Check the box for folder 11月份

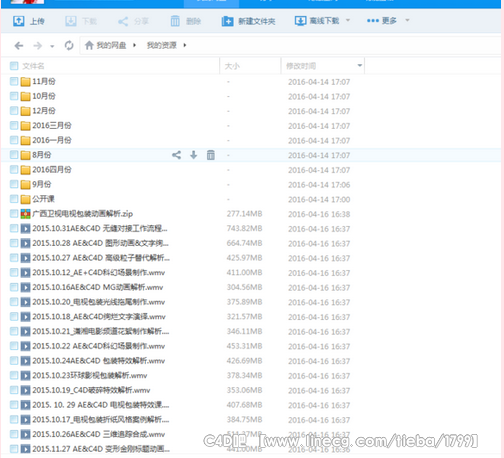point(14,81)
